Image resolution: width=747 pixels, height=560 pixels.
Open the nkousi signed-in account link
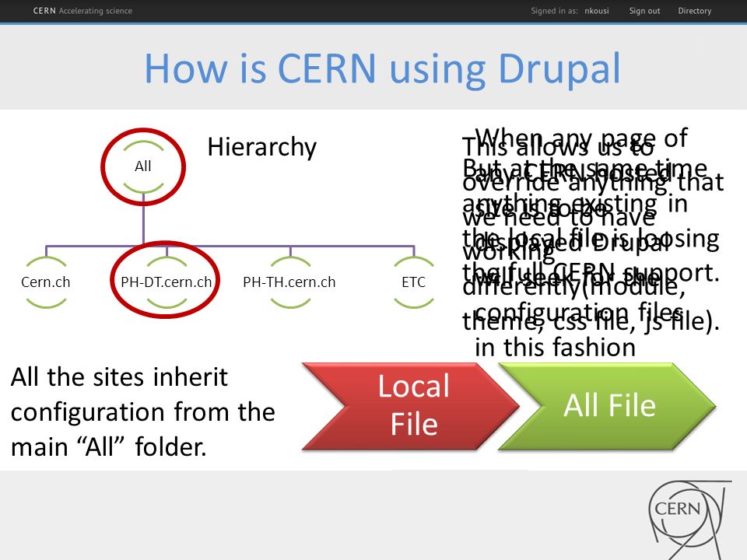pyautogui.click(x=597, y=10)
